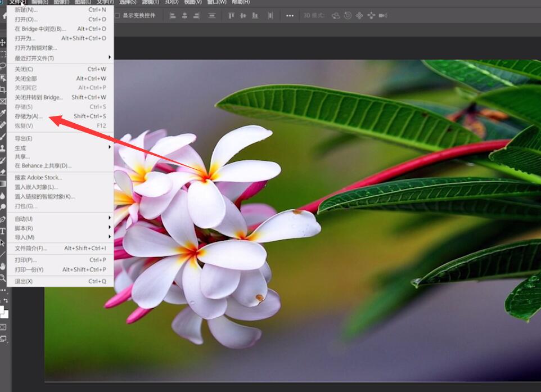Select the Eyedropper tool

pos(3,113)
